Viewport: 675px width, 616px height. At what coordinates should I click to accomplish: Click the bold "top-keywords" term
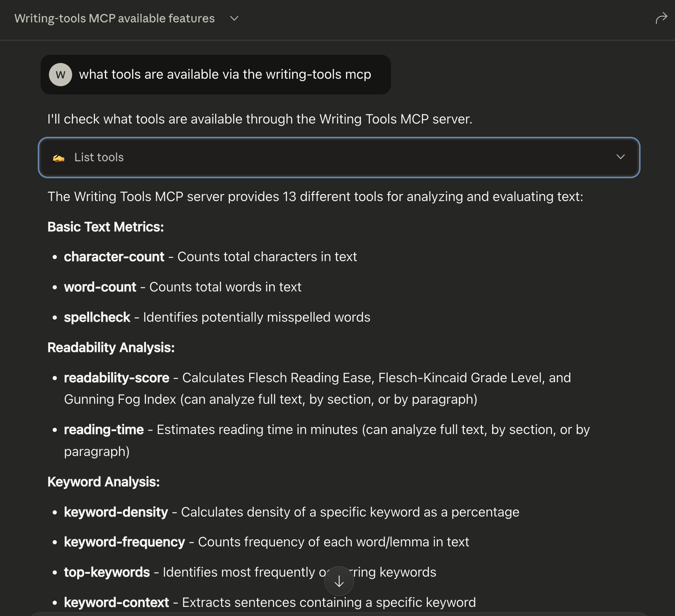point(107,572)
